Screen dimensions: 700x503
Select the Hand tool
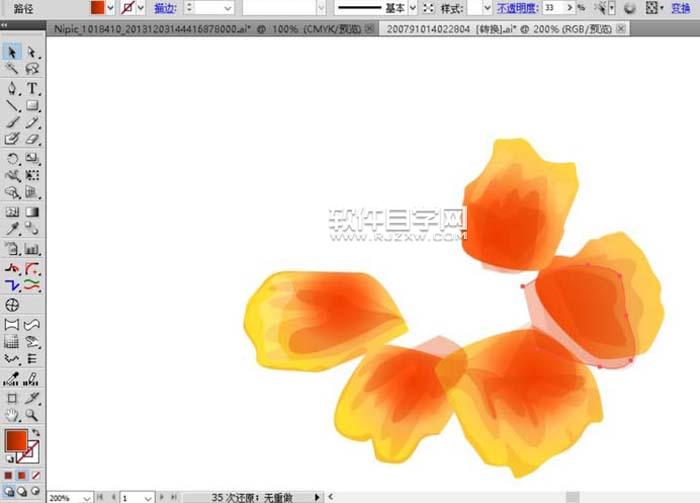pos(12,414)
